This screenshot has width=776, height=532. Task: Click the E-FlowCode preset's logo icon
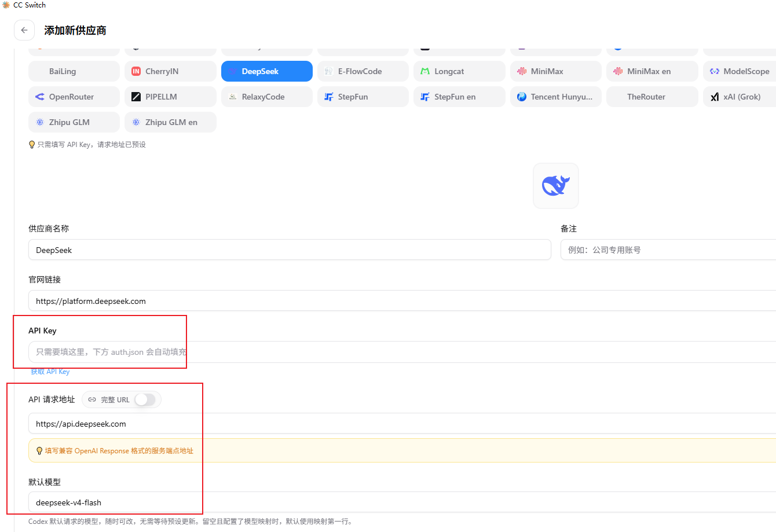329,71
